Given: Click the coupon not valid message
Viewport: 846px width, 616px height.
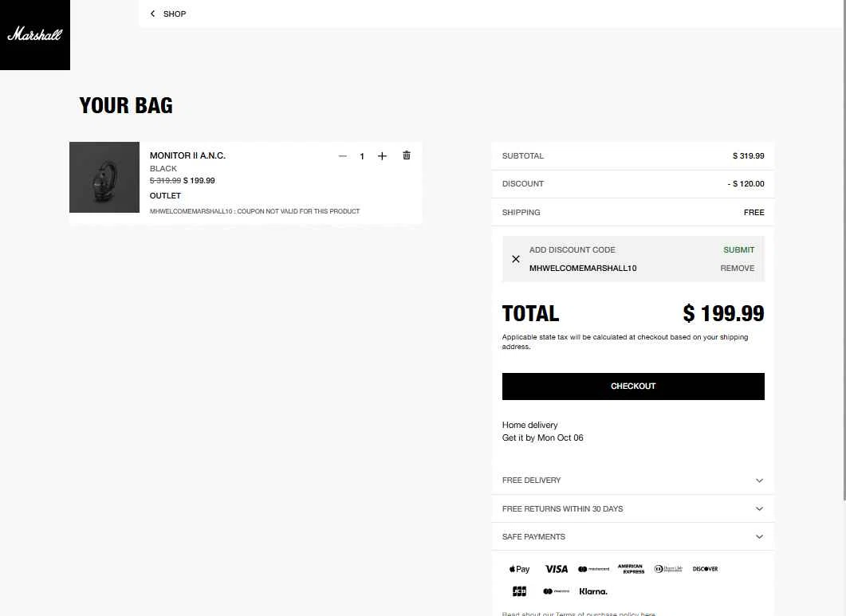Looking at the screenshot, I should tap(254, 211).
